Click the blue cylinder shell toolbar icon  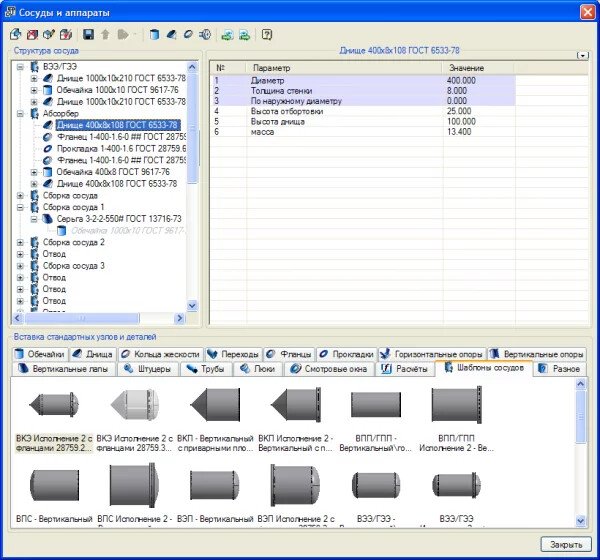click(x=155, y=34)
